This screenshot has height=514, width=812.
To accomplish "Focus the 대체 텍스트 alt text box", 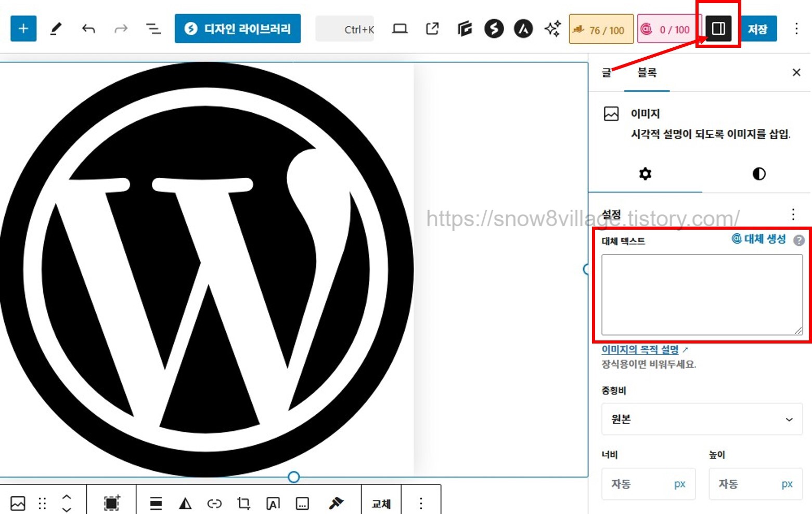I will click(x=702, y=294).
